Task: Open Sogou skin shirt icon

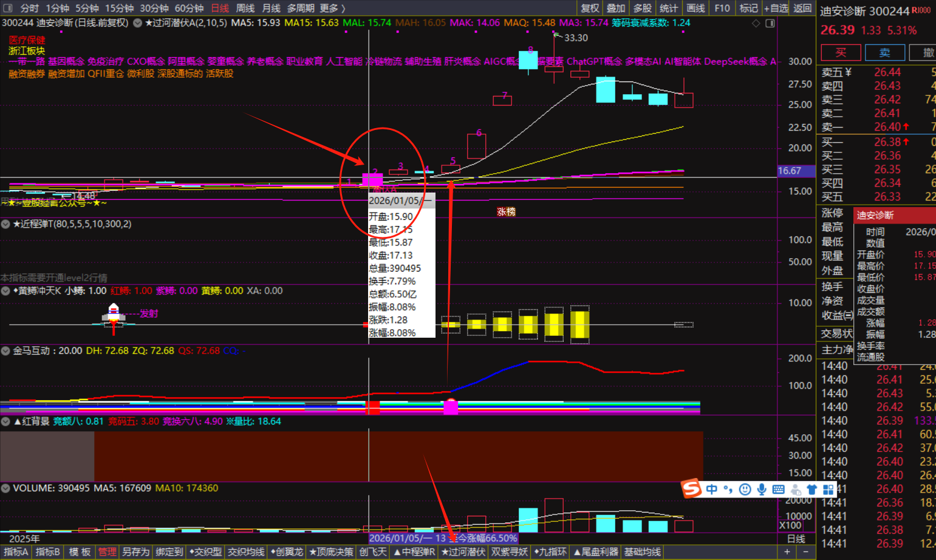Action: (811, 490)
